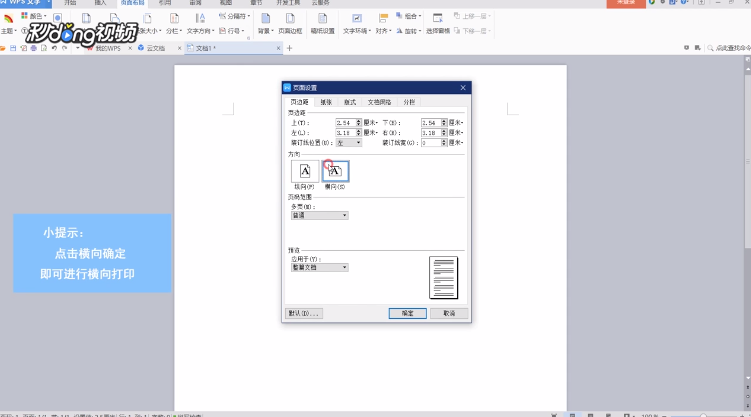Open the 引用 References ribbon tab
Screen dimensions: 751x417
(x=165, y=3)
